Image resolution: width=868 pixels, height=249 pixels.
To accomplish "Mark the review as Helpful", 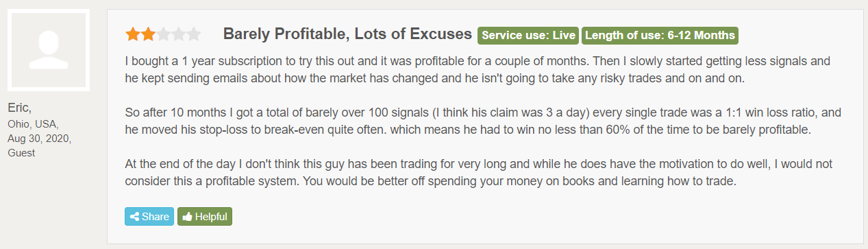I will pos(205,217).
